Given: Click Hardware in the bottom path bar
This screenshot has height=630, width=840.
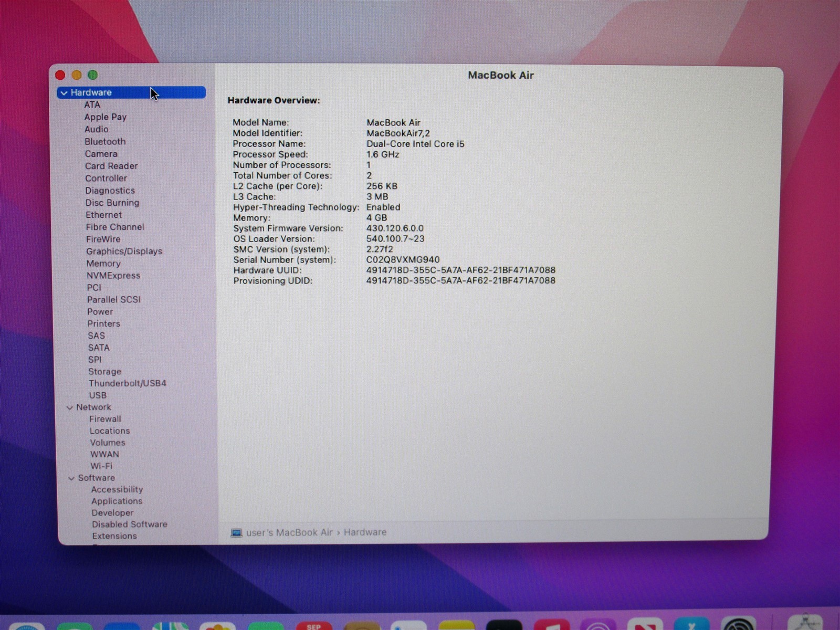Looking at the screenshot, I should (x=365, y=532).
